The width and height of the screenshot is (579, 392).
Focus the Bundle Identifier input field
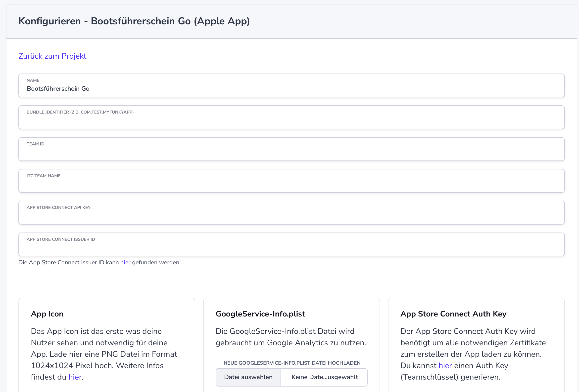tap(291, 117)
